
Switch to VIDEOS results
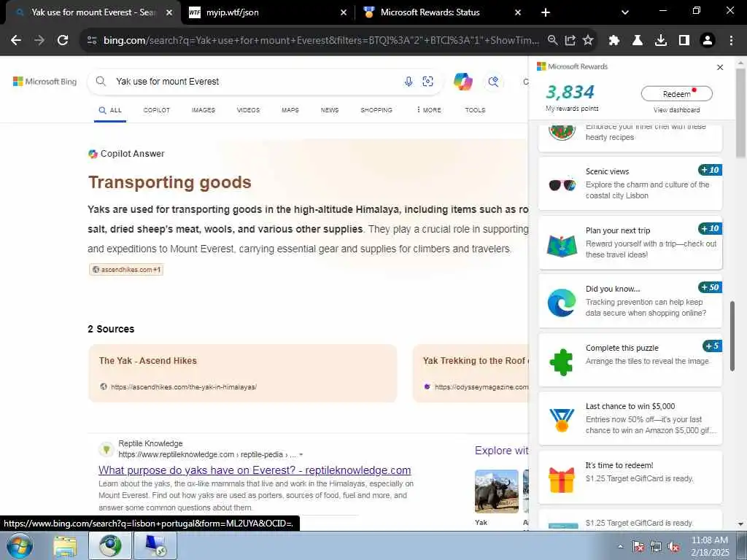click(x=248, y=110)
